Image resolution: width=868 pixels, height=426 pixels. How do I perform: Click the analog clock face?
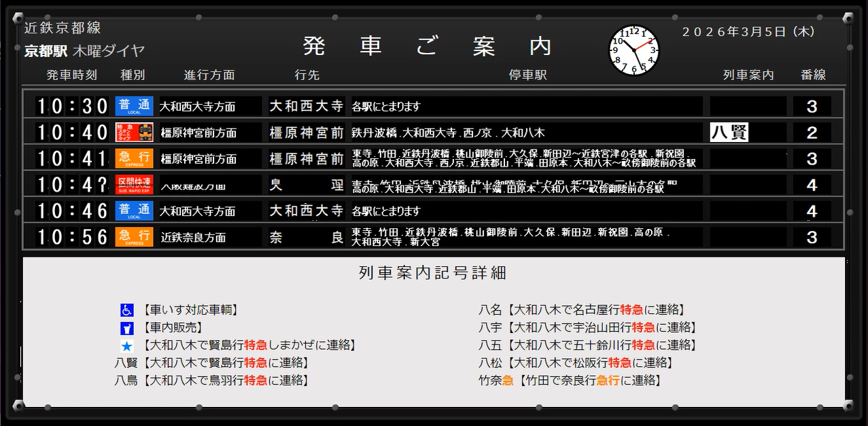point(633,51)
